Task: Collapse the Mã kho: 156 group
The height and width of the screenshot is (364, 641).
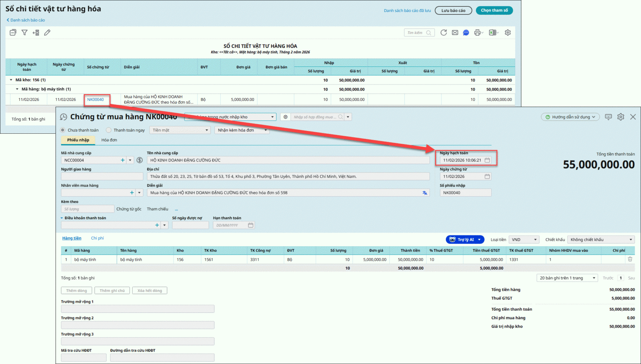Action: pyautogui.click(x=11, y=80)
